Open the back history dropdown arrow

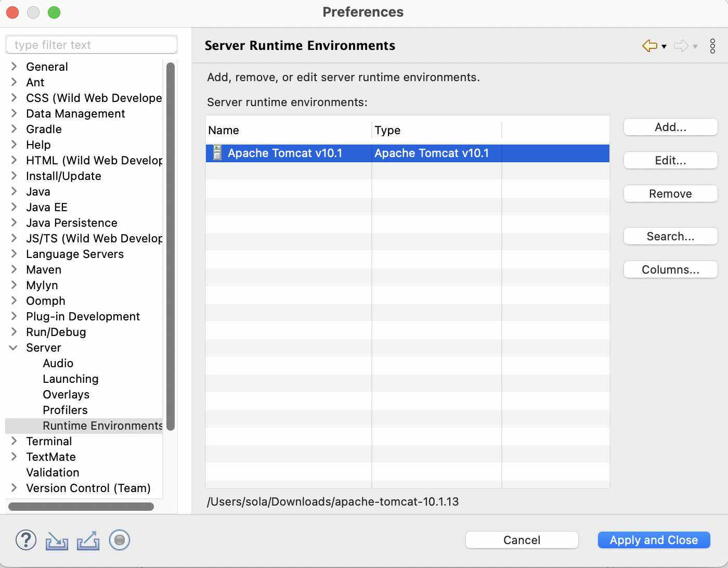664,46
